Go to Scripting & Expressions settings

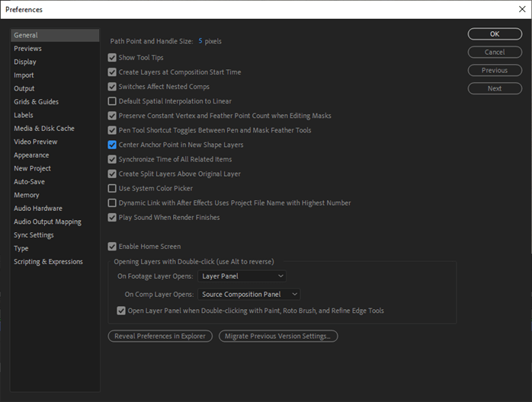[48, 262]
